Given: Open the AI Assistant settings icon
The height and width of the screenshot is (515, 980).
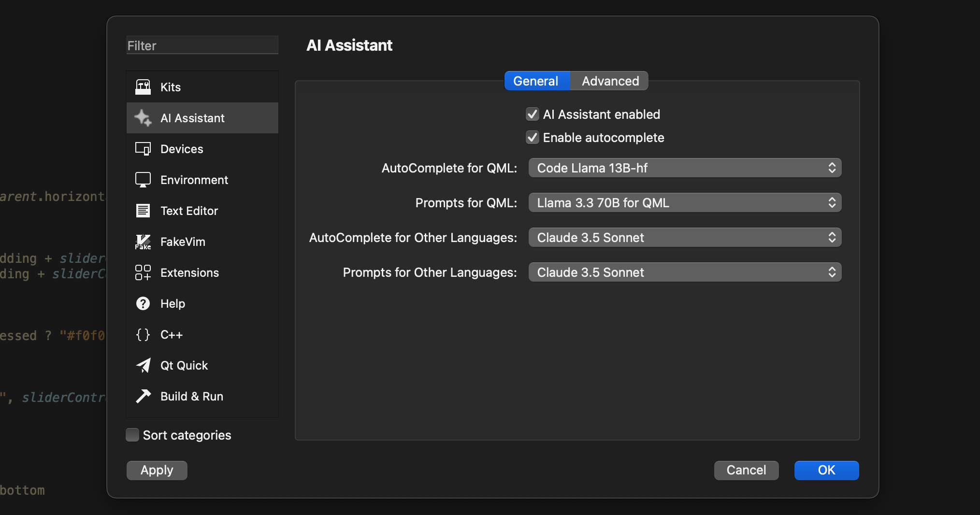Looking at the screenshot, I should point(143,118).
